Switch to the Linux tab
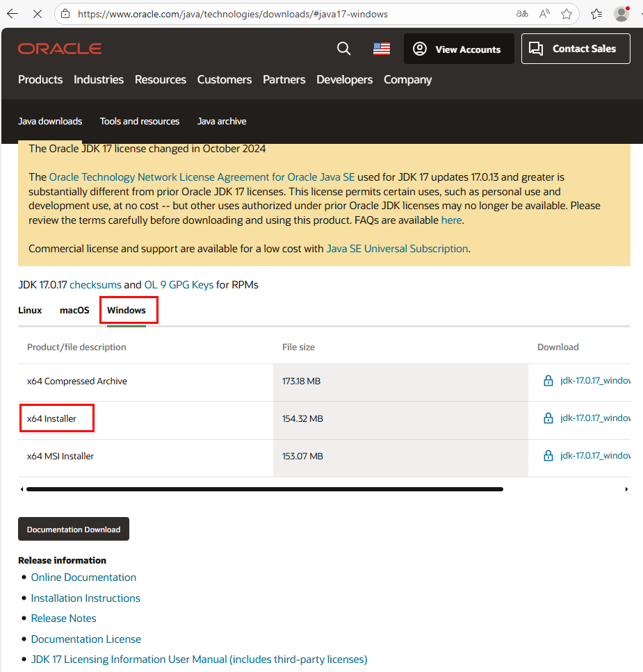This screenshot has height=672, width=643. (x=30, y=311)
